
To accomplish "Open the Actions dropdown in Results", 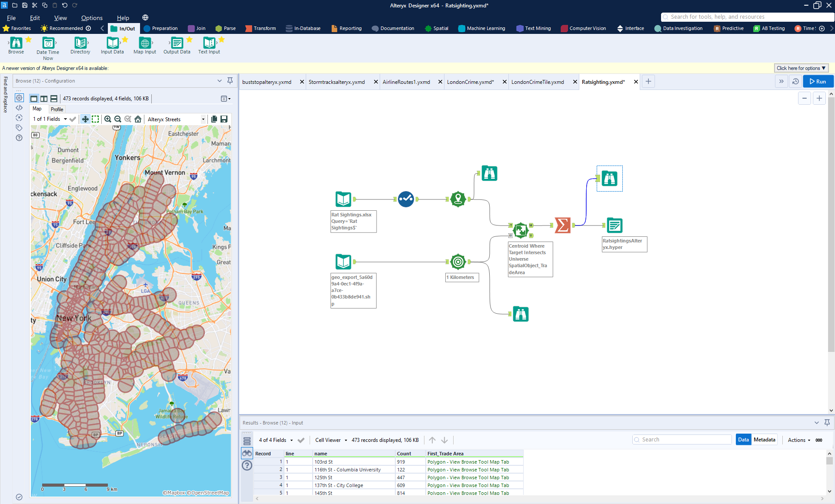I will pos(799,440).
